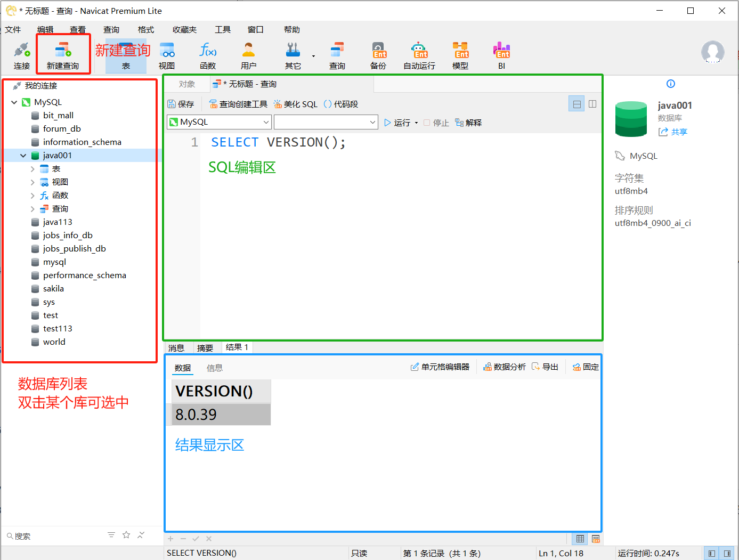Open the MySQL connection dropdown
This screenshot has width=739, height=560.
219,122
